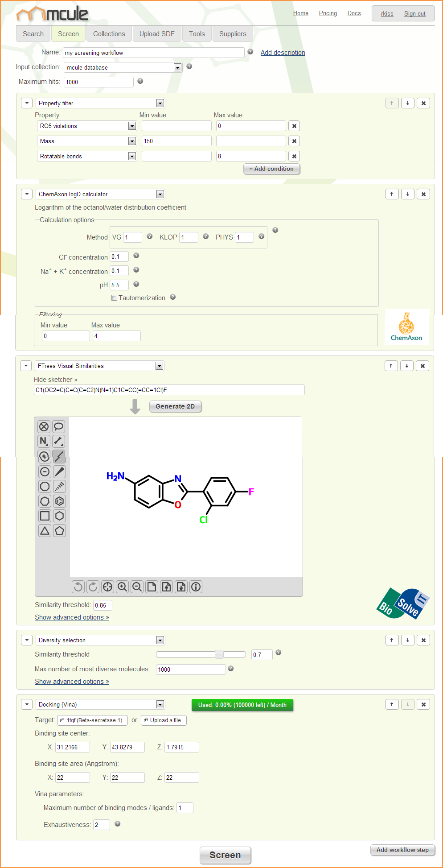Open the Input collection dropdown
The image size is (443, 868).
pos(177,67)
